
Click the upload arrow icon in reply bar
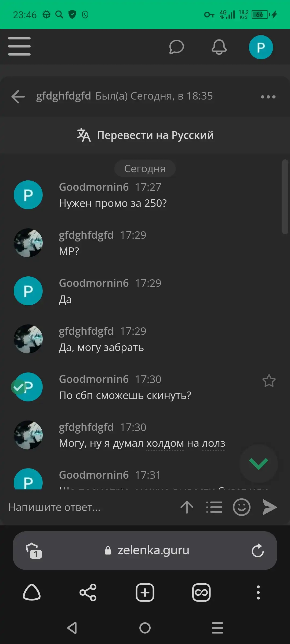pyautogui.click(x=187, y=507)
